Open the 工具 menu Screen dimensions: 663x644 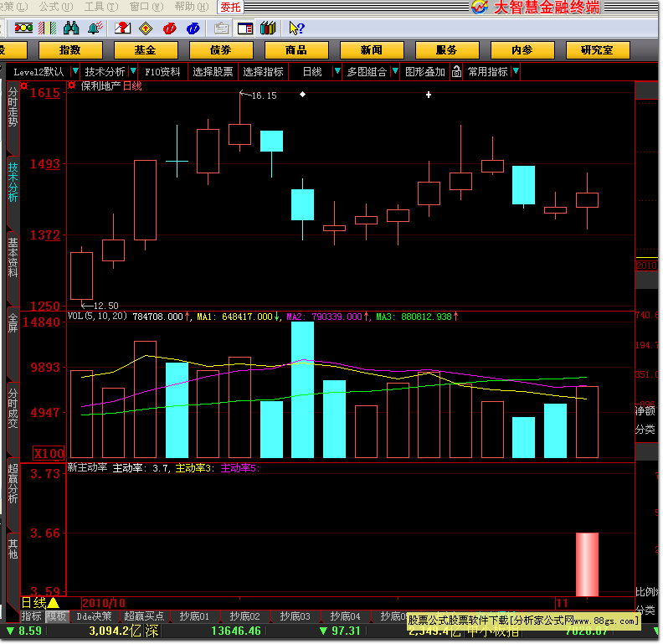pos(101,7)
